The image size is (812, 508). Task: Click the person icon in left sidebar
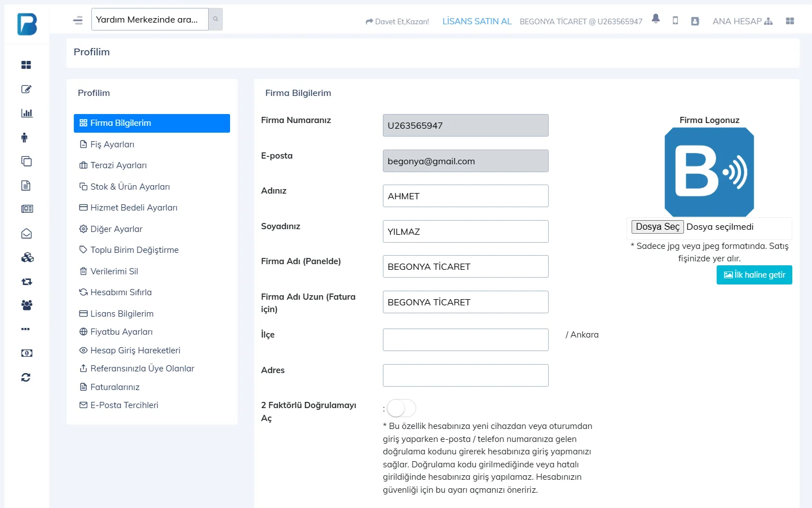[x=24, y=137]
